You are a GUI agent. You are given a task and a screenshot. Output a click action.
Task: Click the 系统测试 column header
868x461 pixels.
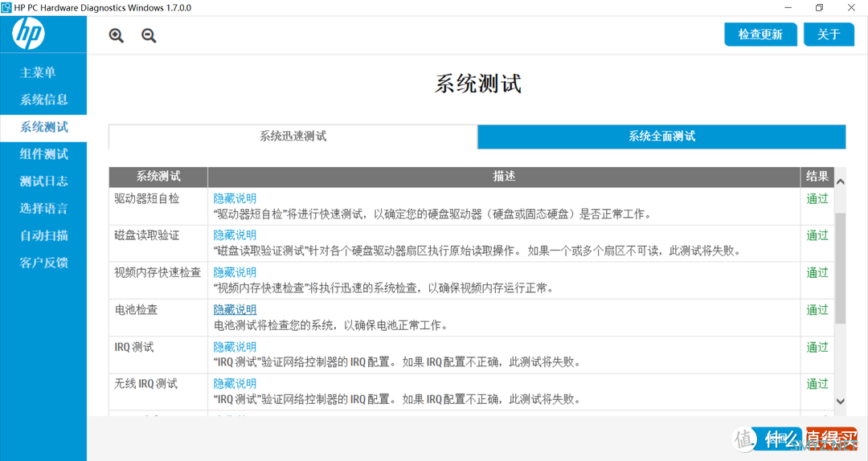point(158,177)
